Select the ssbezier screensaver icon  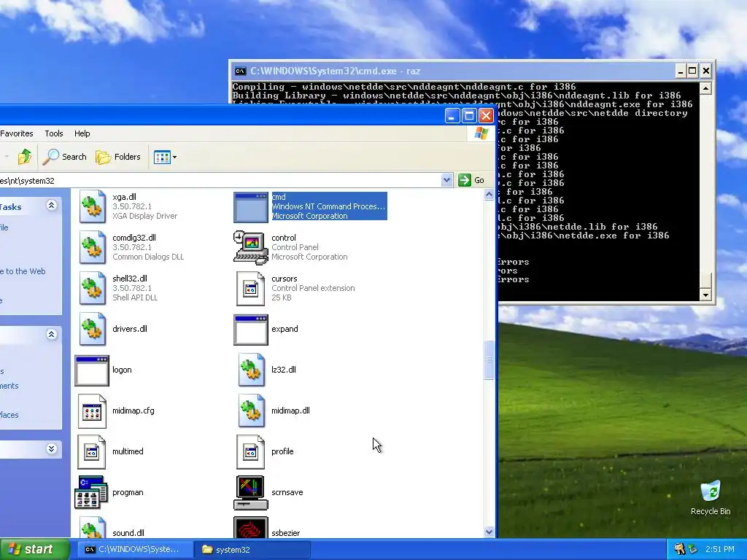[x=251, y=528]
